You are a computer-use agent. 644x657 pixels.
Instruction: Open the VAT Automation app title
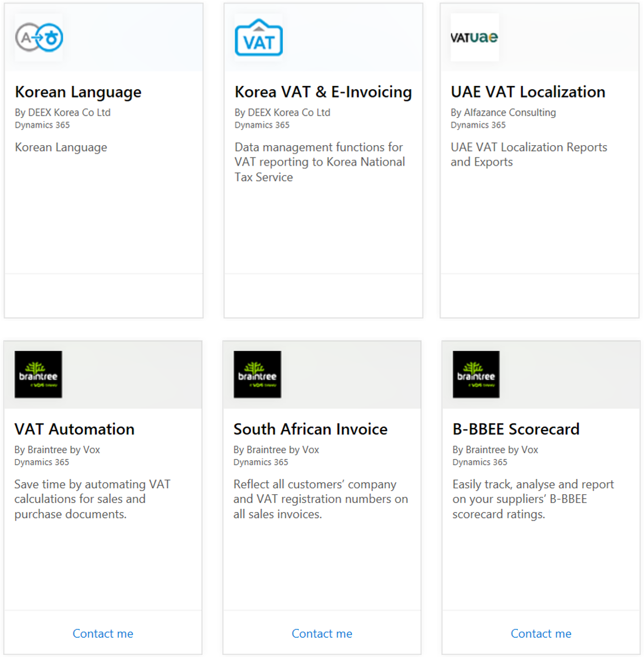pos(74,429)
